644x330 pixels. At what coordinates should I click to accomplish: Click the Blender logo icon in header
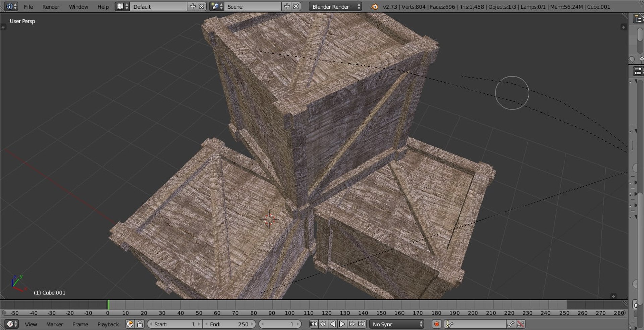point(374,6)
